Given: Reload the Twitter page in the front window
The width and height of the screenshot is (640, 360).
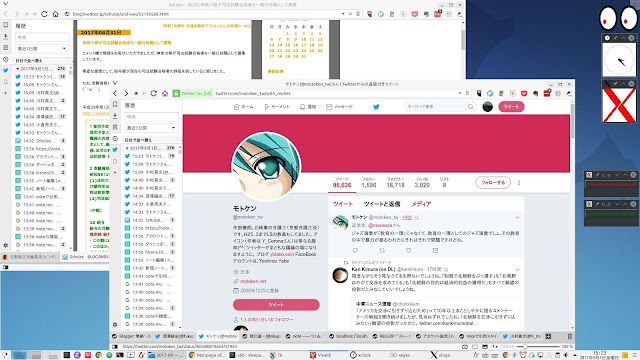Looking at the screenshot, I should point(154,93).
